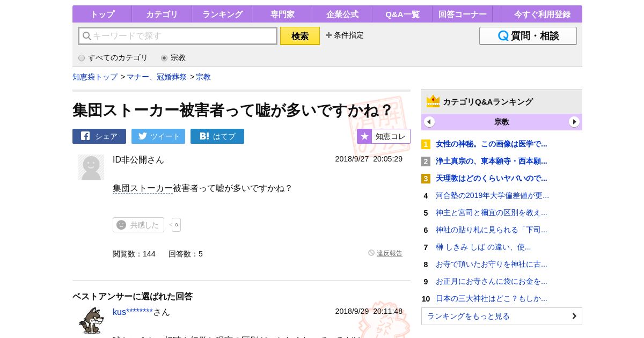644x338 pixels.
Task: Click the ベストアンサーに選ばれた回答 heading
Action: point(133,296)
